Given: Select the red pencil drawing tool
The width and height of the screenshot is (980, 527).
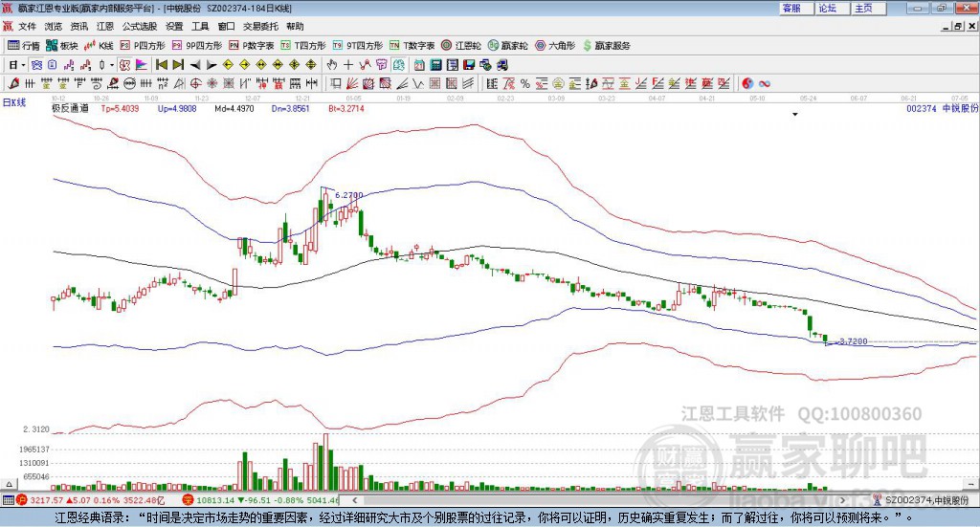Looking at the screenshot, I should coord(13,83).
